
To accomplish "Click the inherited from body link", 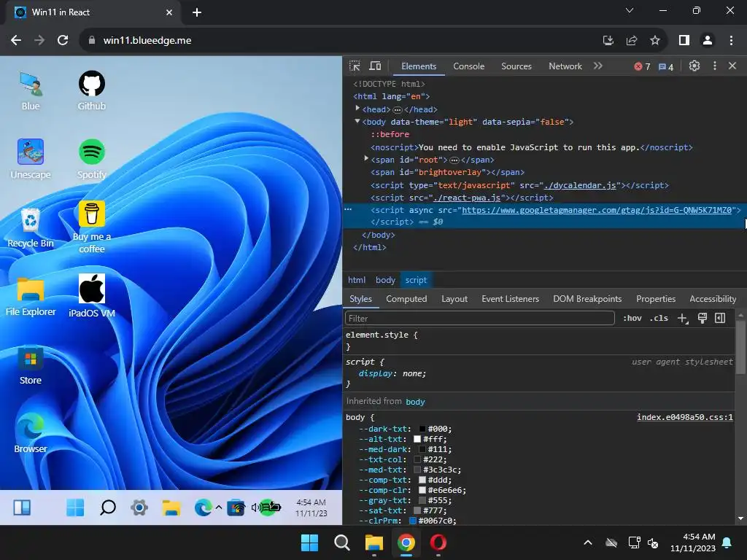I will coord(415,402).
